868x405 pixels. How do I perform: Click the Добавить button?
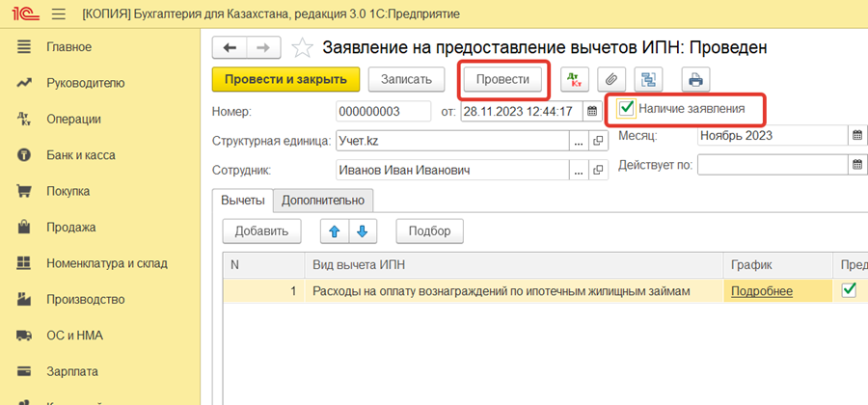pyautogui.click(x=261, y=231)
